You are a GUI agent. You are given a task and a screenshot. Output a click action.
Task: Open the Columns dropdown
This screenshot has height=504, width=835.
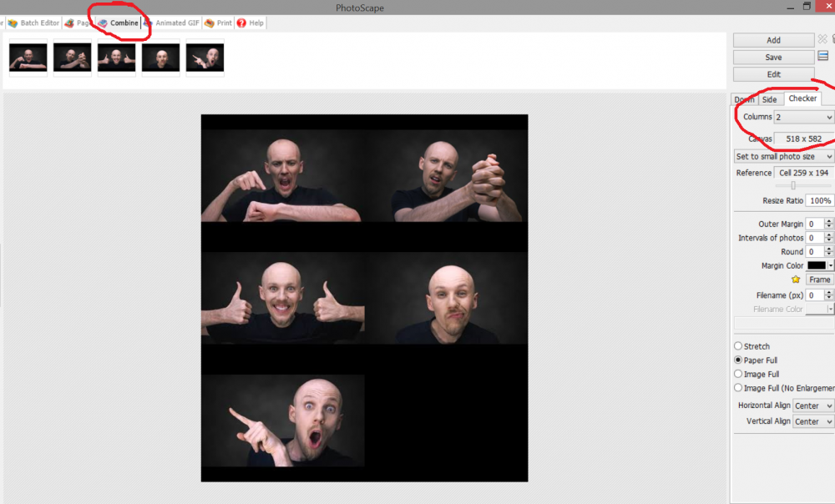(803, 118)
